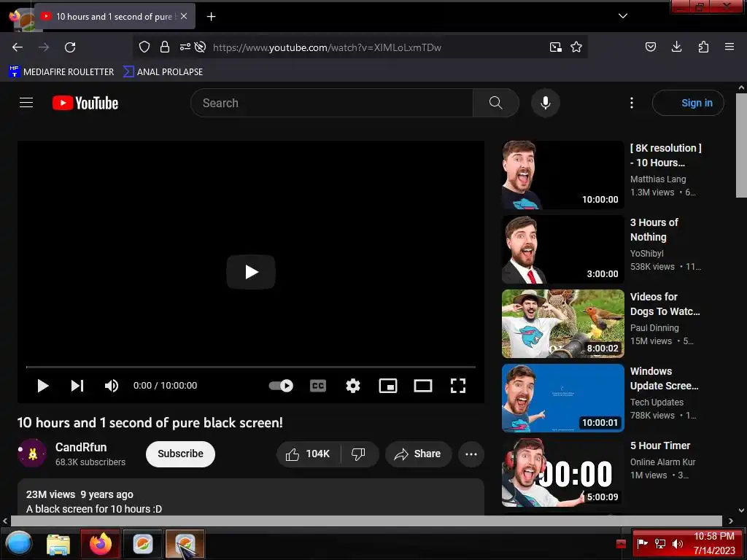This screenshot has height=560, width=747.
Task: Open File Explorer from the taskbar
Action: 58,544
